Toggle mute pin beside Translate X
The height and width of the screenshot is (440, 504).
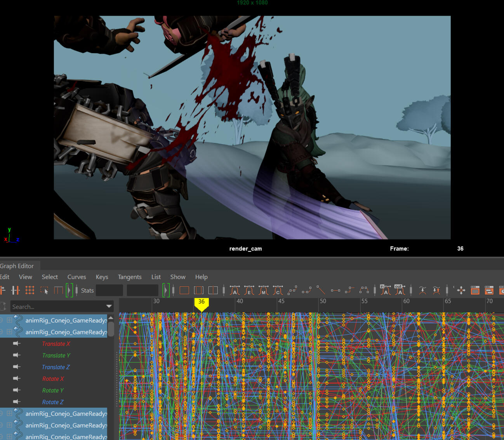(17, 344)
